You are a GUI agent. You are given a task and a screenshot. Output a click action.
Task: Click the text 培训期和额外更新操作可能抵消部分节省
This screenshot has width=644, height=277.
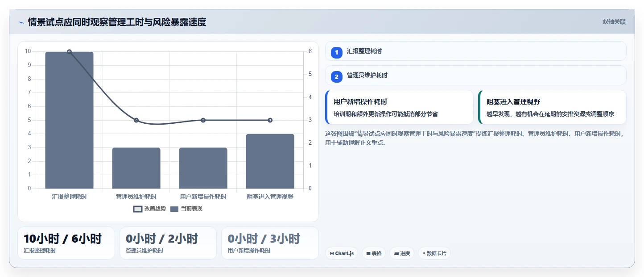point(386,114)
